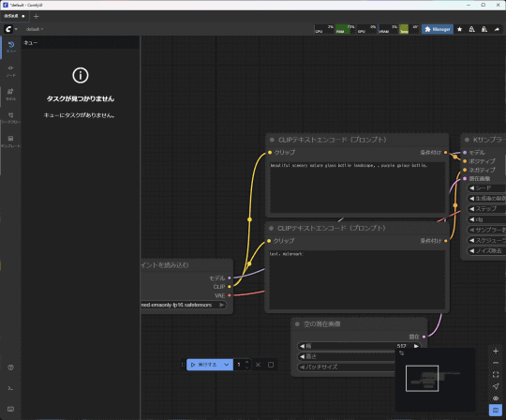
Task: Fit view using the canvas frame icon
Action: pyautogui.click(x=496, y=374)
